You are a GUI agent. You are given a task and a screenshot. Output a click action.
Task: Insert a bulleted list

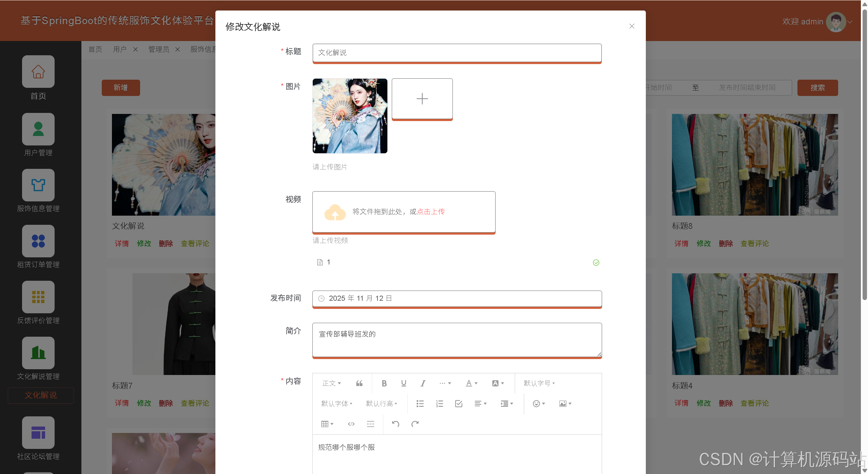pyautogui.click(x=420, y=403)
